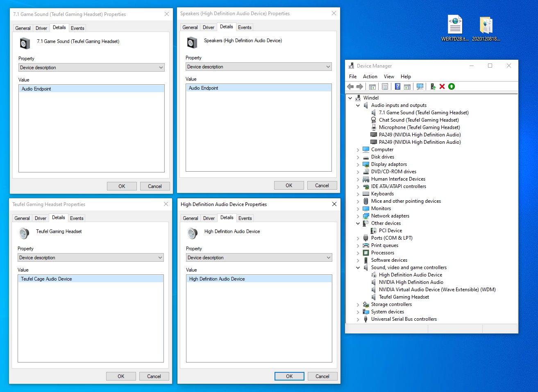
Task: Collapse Sound, video and game controllers node
Action: point(358,267)
